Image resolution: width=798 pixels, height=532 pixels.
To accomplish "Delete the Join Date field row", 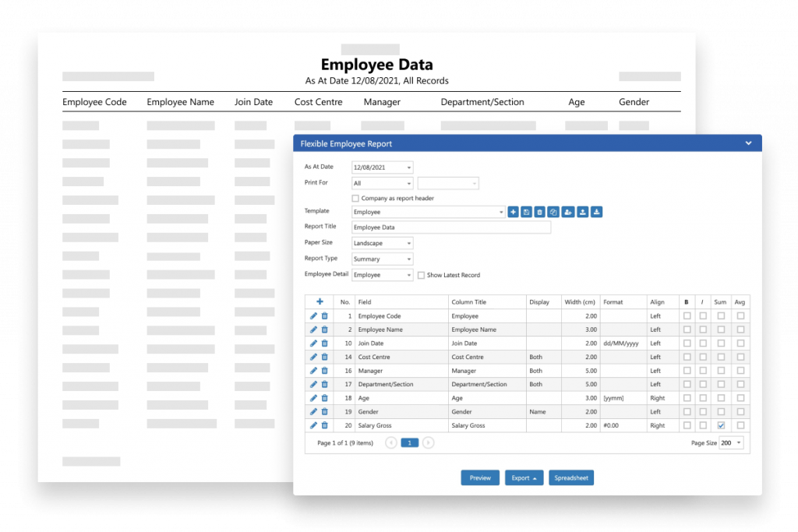I will 325,344.
